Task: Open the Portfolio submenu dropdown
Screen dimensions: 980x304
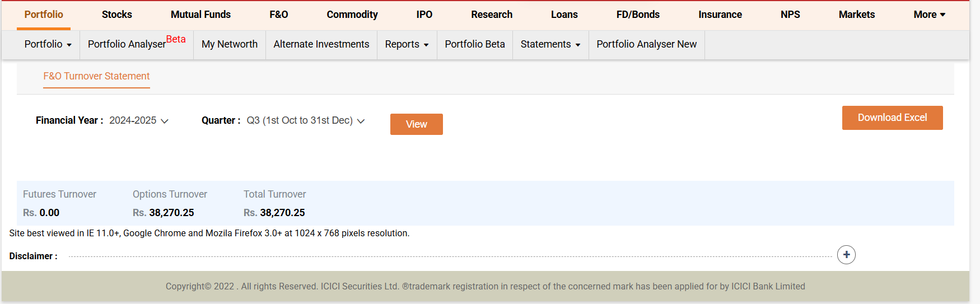Action: tap(48, 44)
